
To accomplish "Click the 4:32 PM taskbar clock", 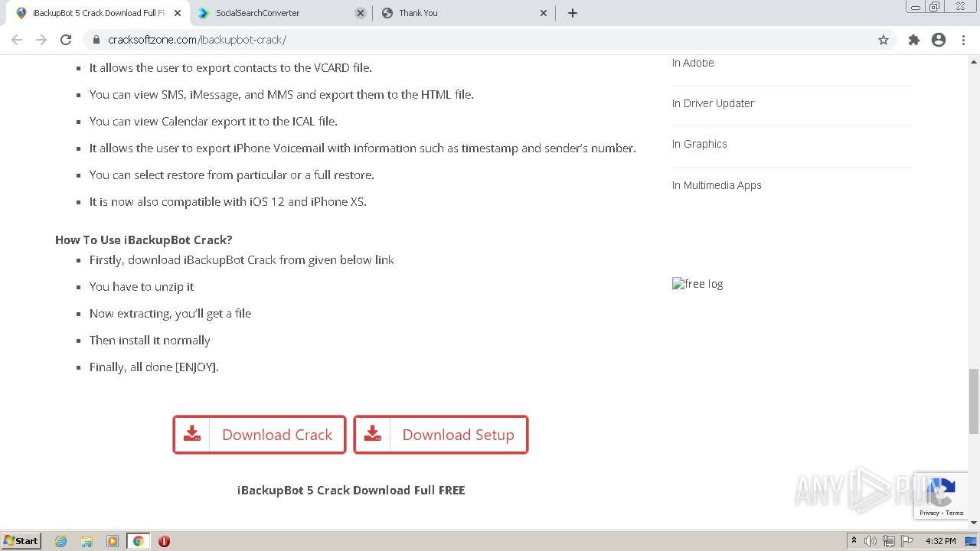I will click(x=940, y=541).
